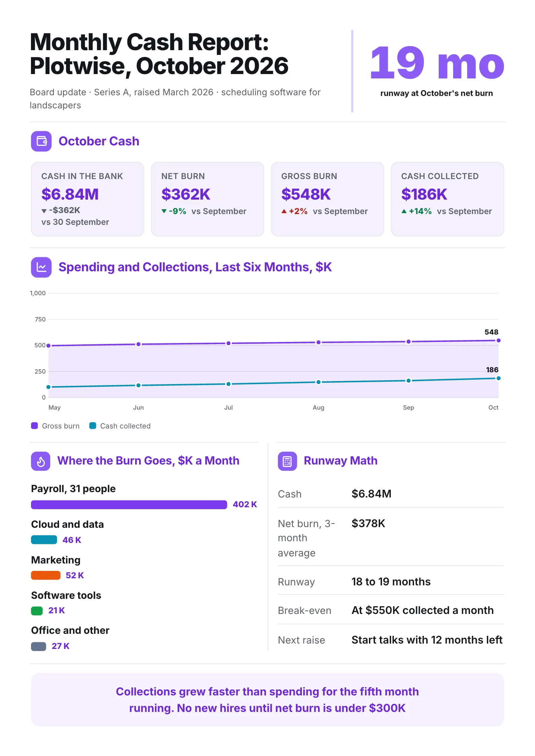Click the green up triangle beside +14%

404,211
